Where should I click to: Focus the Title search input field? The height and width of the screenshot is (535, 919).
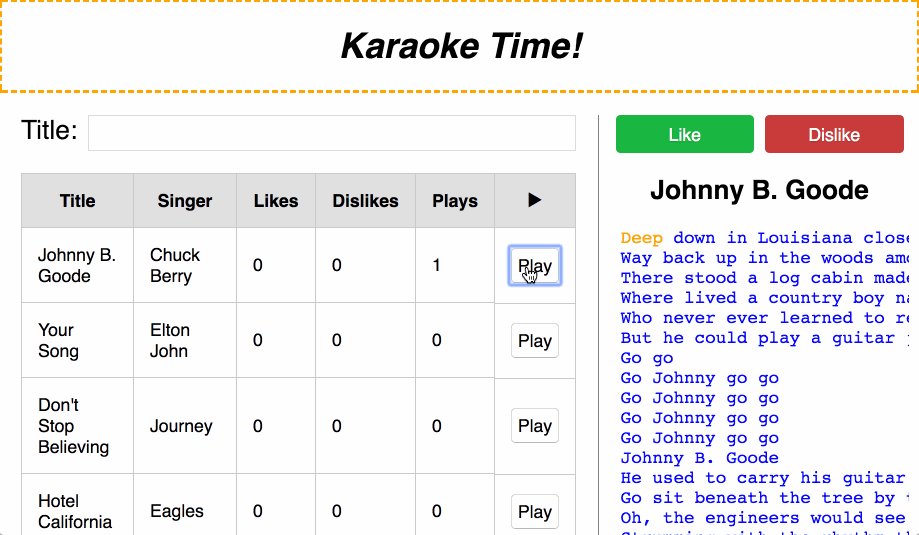(x=332, y=133)
